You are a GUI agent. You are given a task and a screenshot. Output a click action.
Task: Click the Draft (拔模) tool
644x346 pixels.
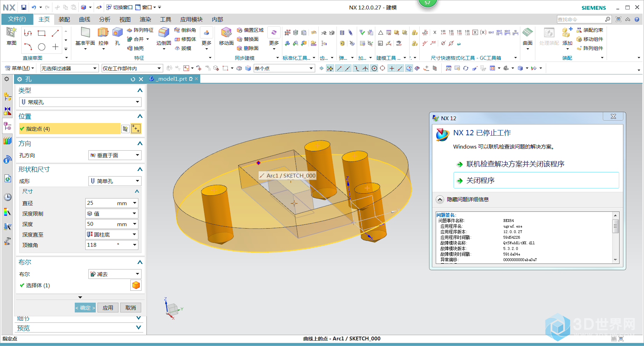point(183,48)
